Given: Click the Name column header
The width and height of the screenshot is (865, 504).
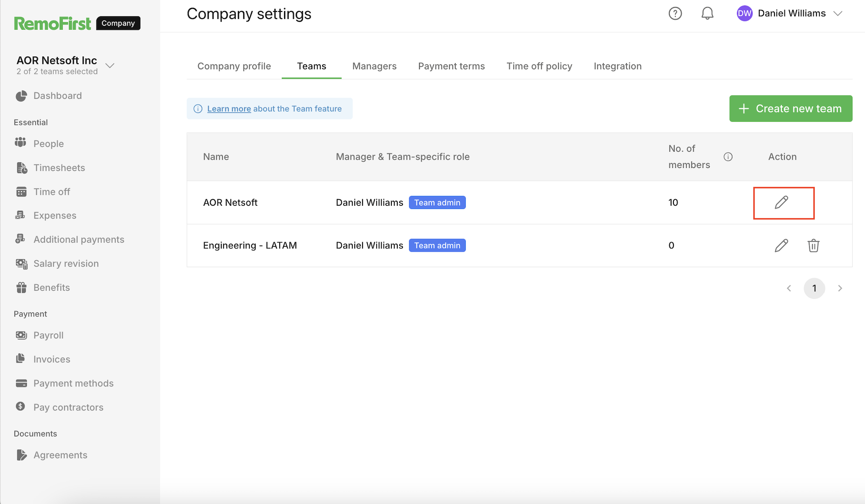Looking at the screenshot, I should [216, 157].
